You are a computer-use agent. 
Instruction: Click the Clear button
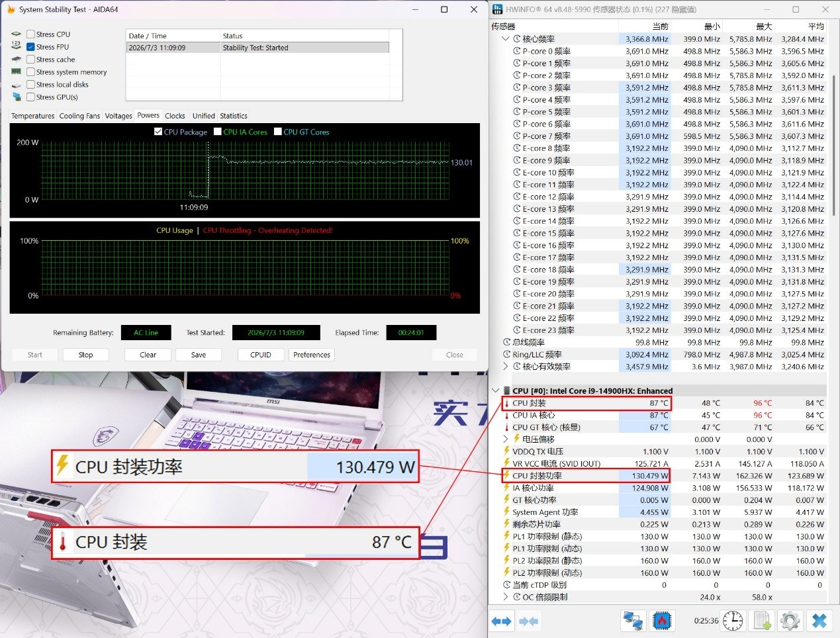[x=148, y=355]
